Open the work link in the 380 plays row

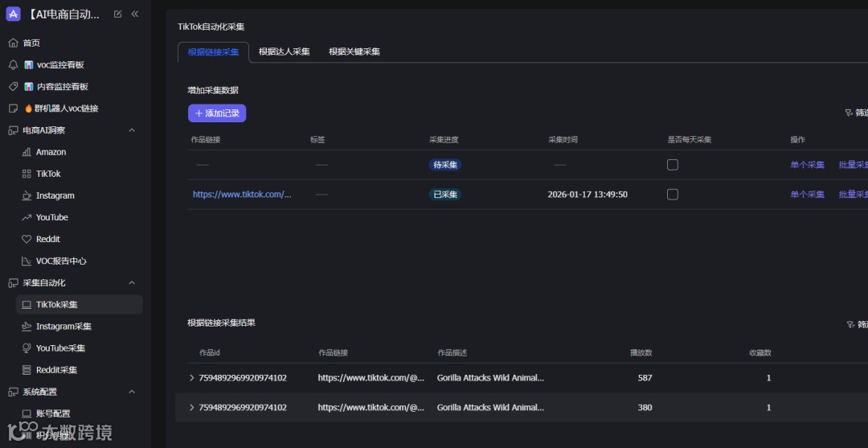click(371, 408)
